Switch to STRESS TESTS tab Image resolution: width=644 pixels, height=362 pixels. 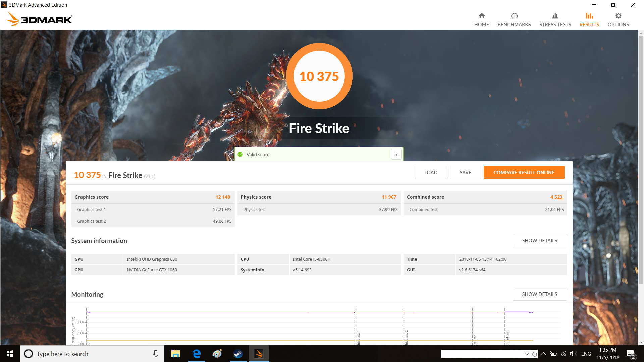tap(555, 20)
